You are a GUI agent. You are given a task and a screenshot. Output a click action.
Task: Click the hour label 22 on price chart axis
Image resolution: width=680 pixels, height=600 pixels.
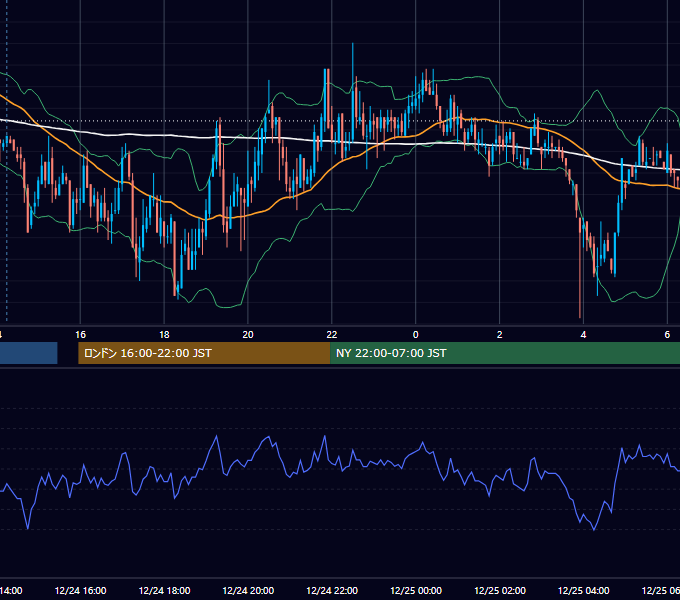(332, 335)
